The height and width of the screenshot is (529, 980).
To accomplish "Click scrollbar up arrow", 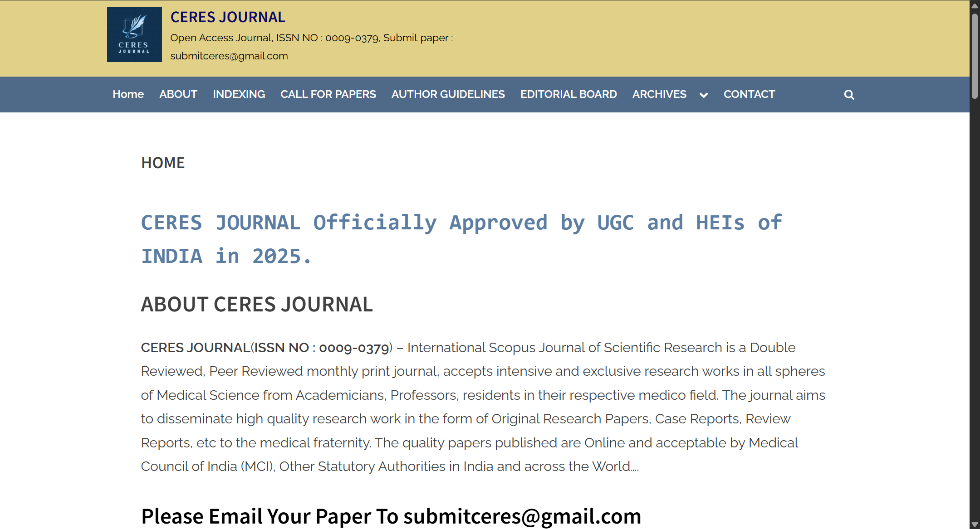I will pos(975,5).
